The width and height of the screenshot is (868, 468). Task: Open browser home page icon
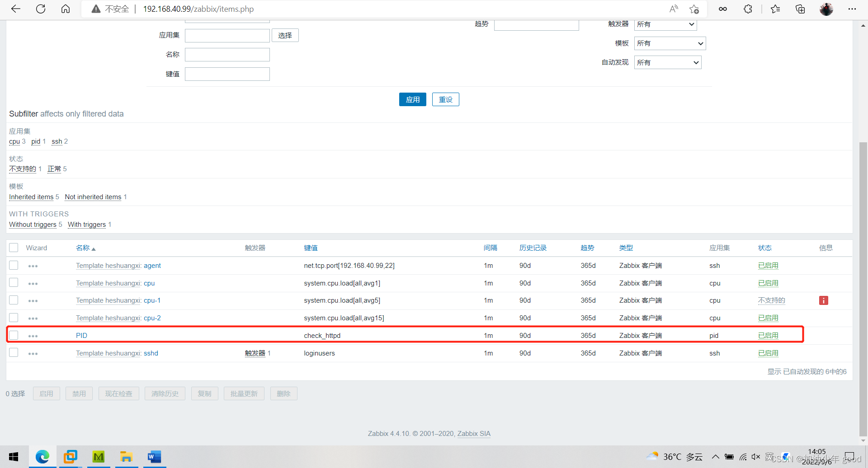pyautogui.click(x=66, y=9)
